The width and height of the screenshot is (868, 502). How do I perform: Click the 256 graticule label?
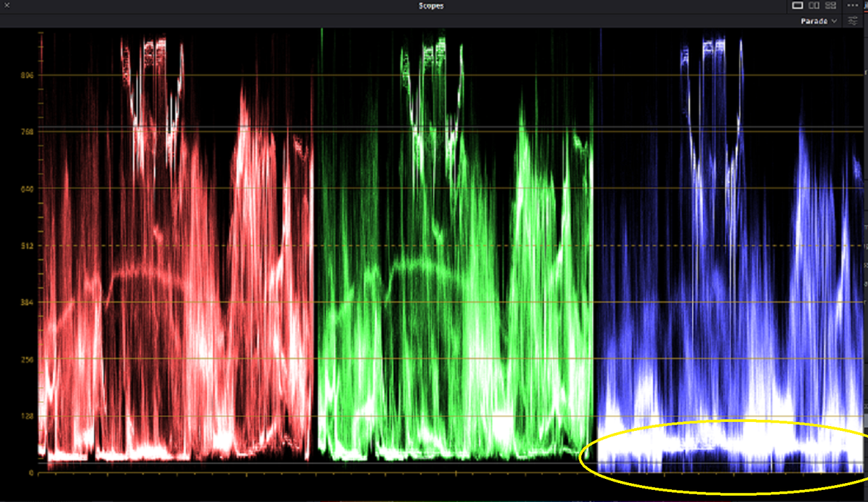[x=28, y=359]
